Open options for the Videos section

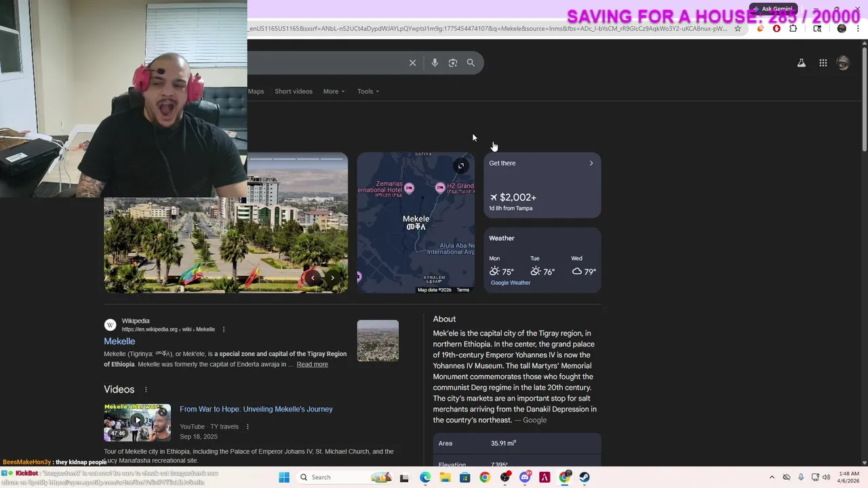(146, 390)
